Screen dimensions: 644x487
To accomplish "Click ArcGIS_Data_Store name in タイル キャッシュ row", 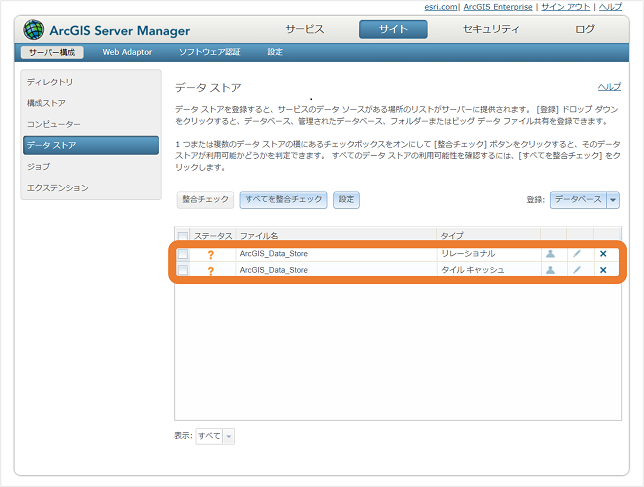I will coord(274,270).
